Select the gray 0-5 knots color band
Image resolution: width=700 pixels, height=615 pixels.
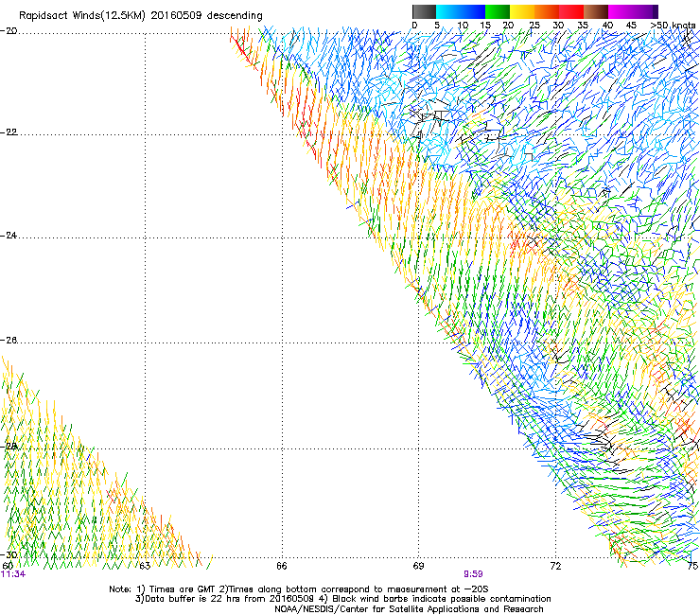pyautogui.click(x=424, y=11)
